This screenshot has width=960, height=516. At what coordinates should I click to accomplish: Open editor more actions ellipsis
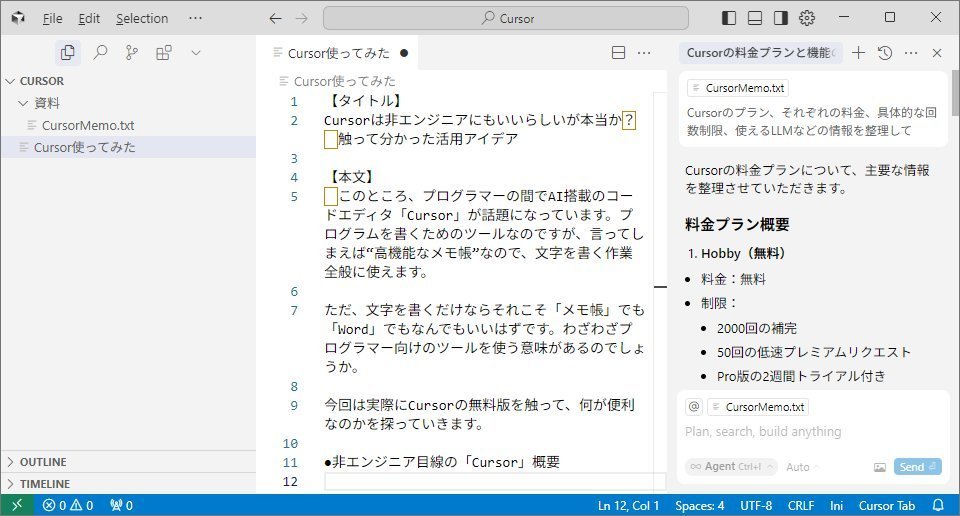coord(644,53)
